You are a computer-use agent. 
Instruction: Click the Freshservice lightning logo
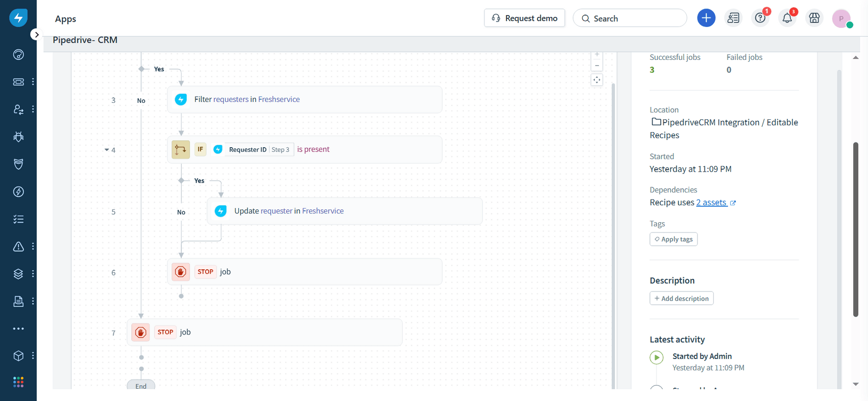[x=18, y=18]
